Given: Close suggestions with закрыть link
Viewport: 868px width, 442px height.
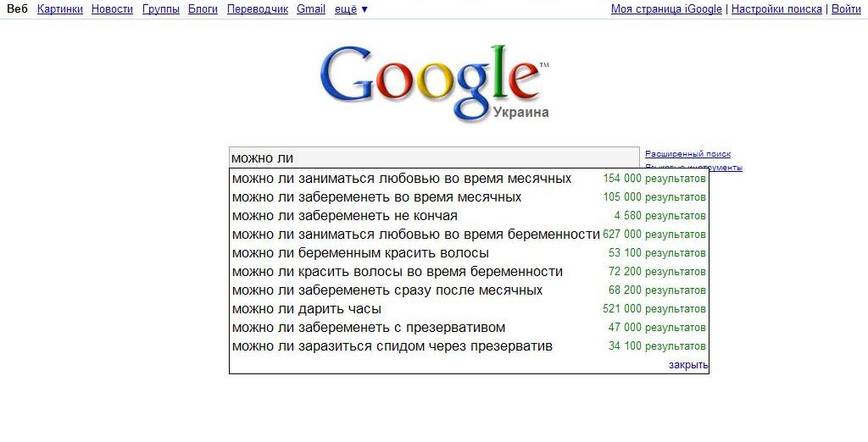Looking at the screenshot, I should pos(687,365).
